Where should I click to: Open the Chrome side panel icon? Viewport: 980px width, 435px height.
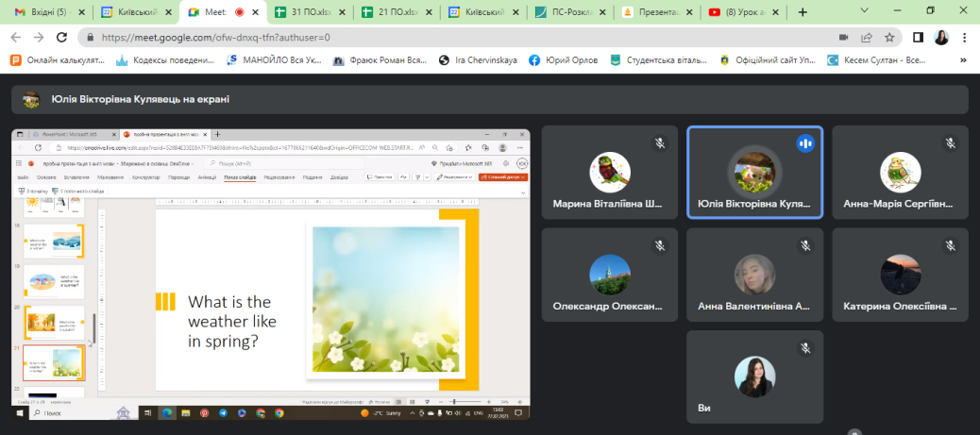click(918, 38)
